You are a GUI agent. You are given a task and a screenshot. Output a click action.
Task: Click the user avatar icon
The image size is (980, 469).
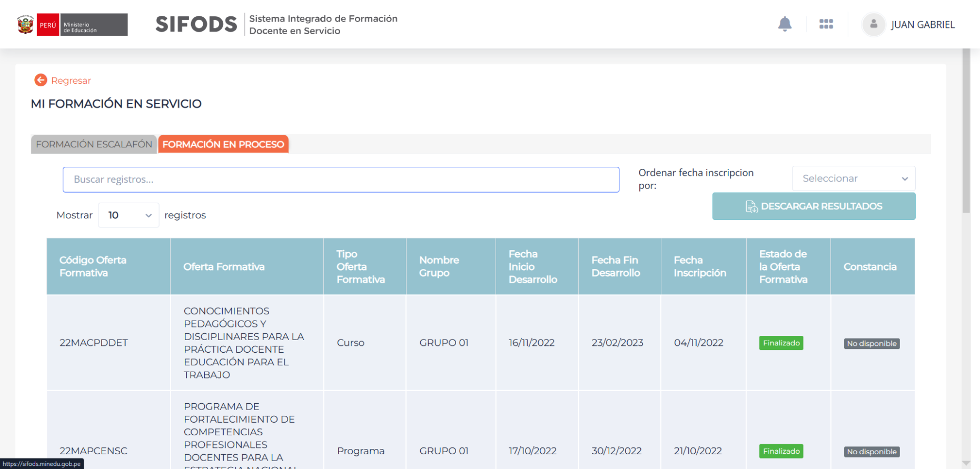pyautogui.click(x=873, y=24)
